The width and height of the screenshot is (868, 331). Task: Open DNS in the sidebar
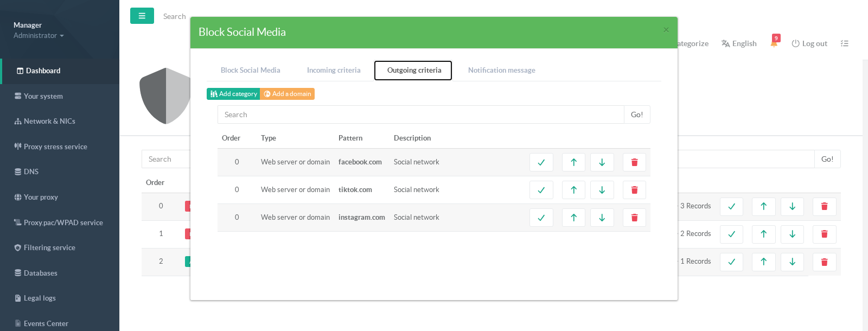pyautogui.click(x=60, y=171)
